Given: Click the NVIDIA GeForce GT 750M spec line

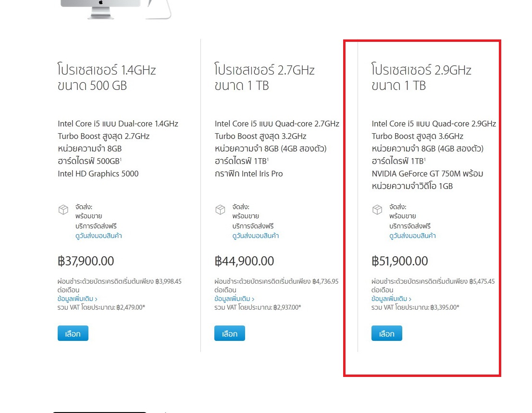Looking at the screenshot, I should [x=427, y=174].
